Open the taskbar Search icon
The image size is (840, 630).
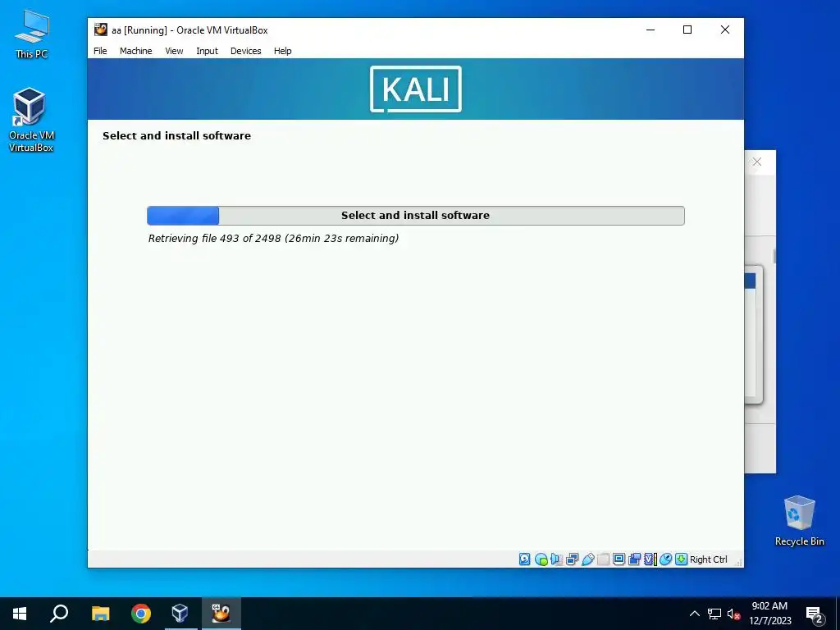pyautogui.click(x=59, y=614)
